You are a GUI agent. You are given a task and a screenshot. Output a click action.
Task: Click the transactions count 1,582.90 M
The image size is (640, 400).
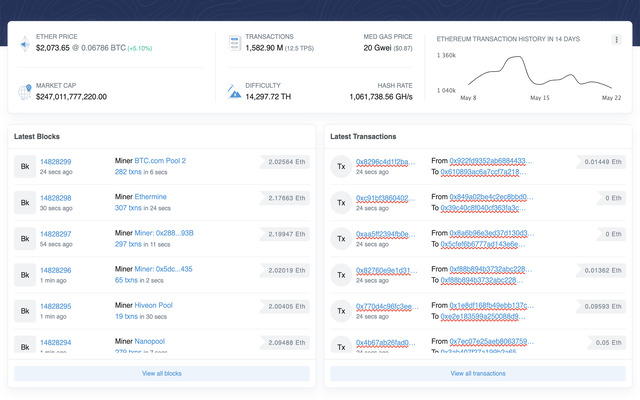[x=264, y=48]
